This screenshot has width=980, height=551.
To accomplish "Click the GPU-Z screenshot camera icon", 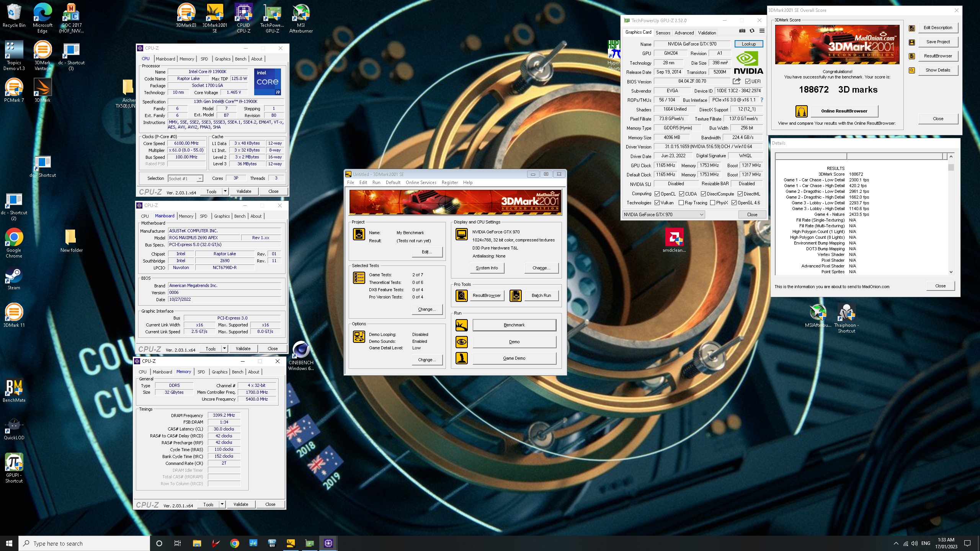I will (x=742, y=31).
